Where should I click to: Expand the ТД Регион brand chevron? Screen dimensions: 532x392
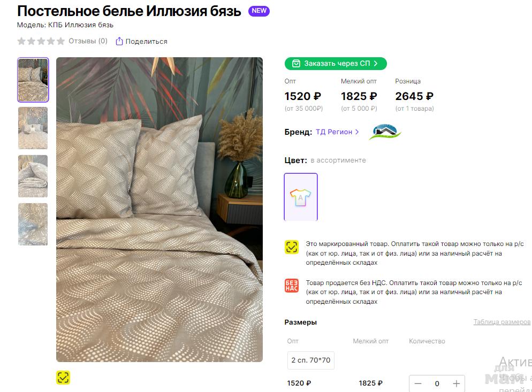357,132
